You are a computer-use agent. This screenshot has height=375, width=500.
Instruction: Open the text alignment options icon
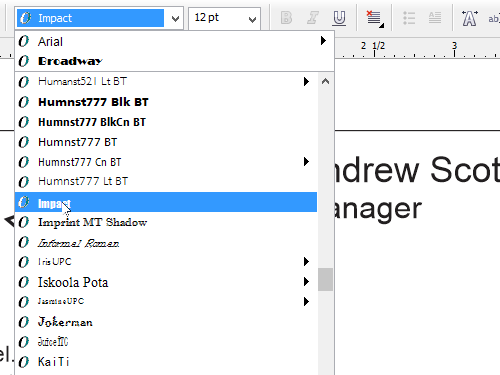375,19
